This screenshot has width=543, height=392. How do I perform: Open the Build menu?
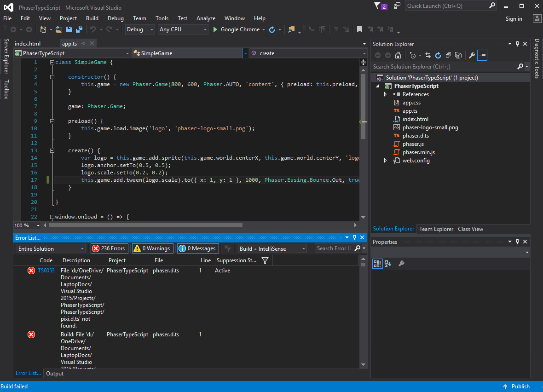click(92, 18)
